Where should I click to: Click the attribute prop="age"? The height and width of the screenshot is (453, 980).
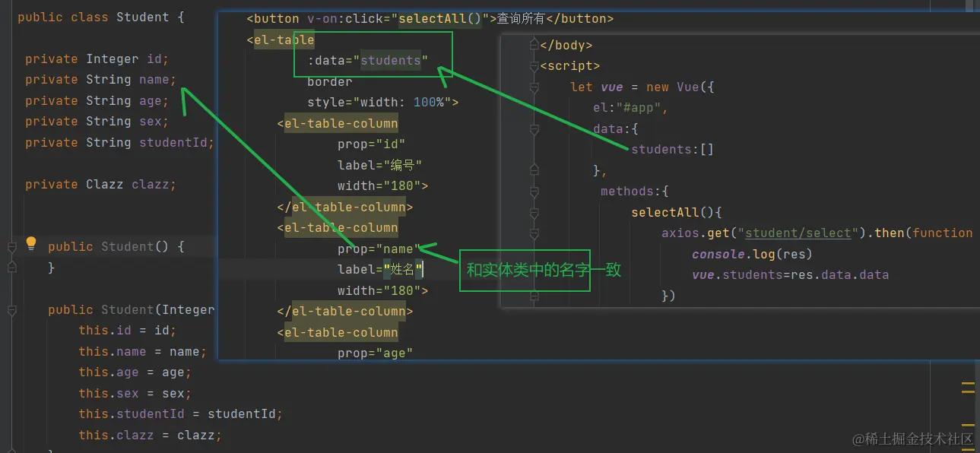(376, 353)
